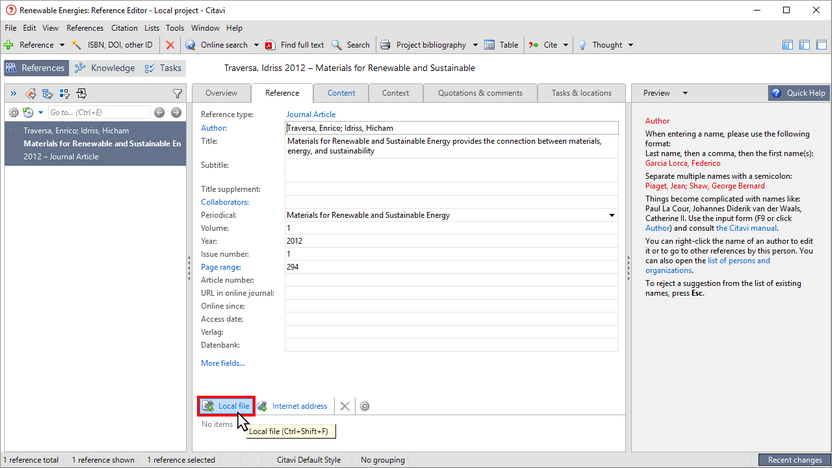
Task: Click into the Year field
Action: tap(452, 241)
